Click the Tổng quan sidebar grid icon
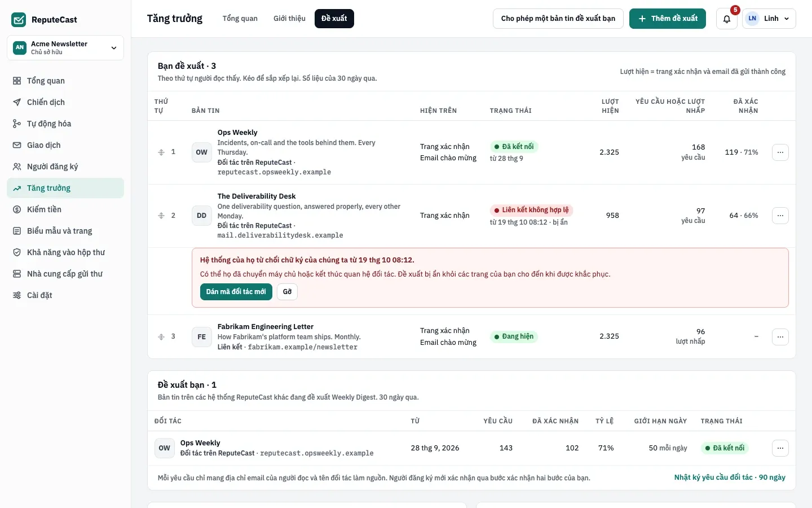 pos(17,81)
